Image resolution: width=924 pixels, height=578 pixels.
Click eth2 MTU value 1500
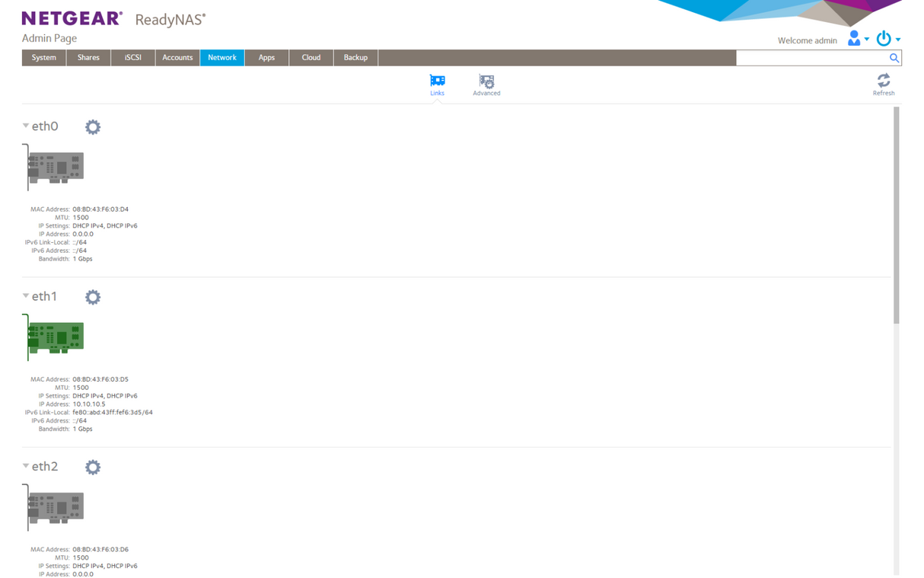(81, 557)
